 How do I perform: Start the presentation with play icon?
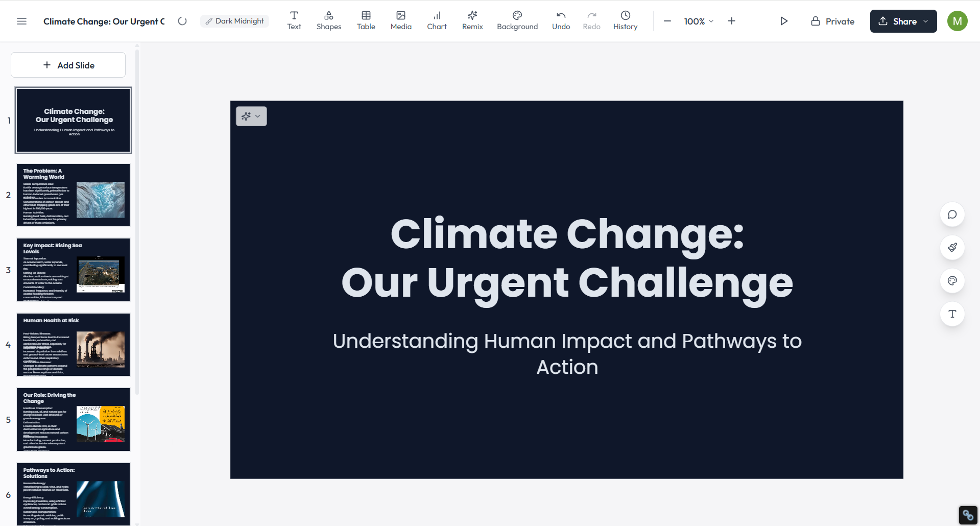(x=784, y=21)
